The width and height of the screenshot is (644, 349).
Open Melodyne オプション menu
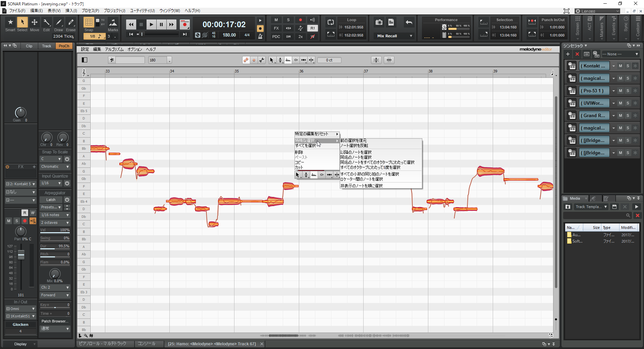tap(135, 49)
